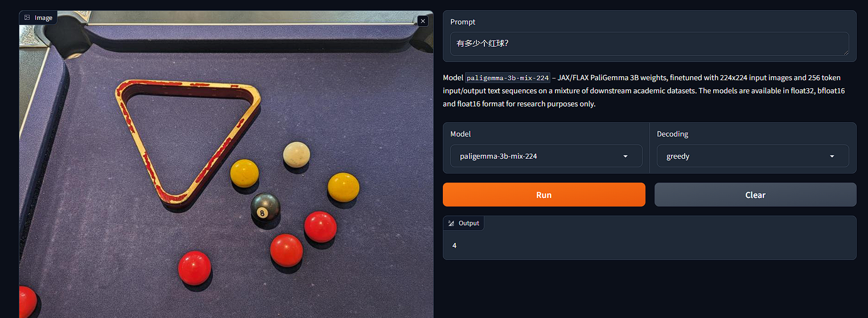The image size is (868, 318).
Task: Click inside the Prompt text box
Action: (x=649, y=44)
